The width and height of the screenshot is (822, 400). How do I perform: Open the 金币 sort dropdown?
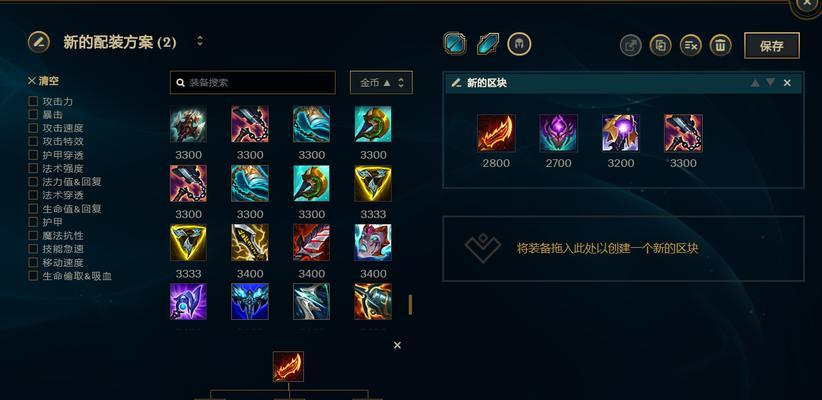click(381, 83)
